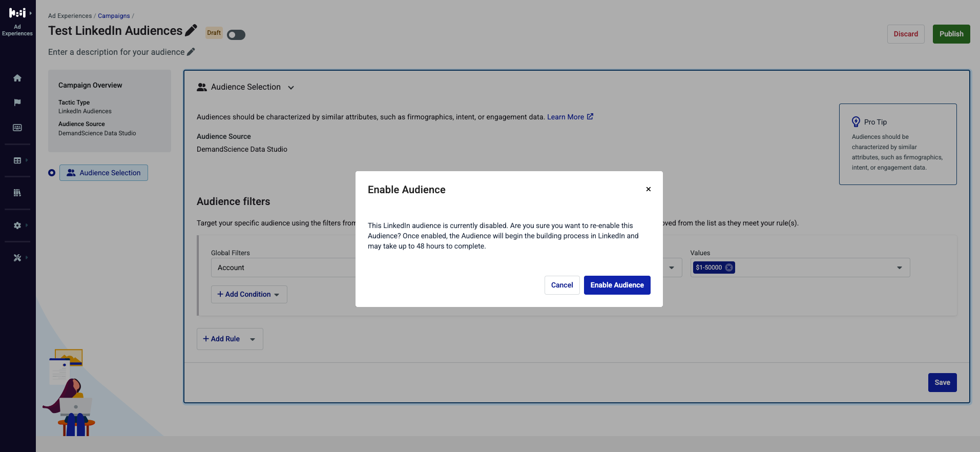Edit audience description pencil icon
Image resolution: width=980 pixels, height=452 pixels.
pyautogui.click(x=191, y=52)
